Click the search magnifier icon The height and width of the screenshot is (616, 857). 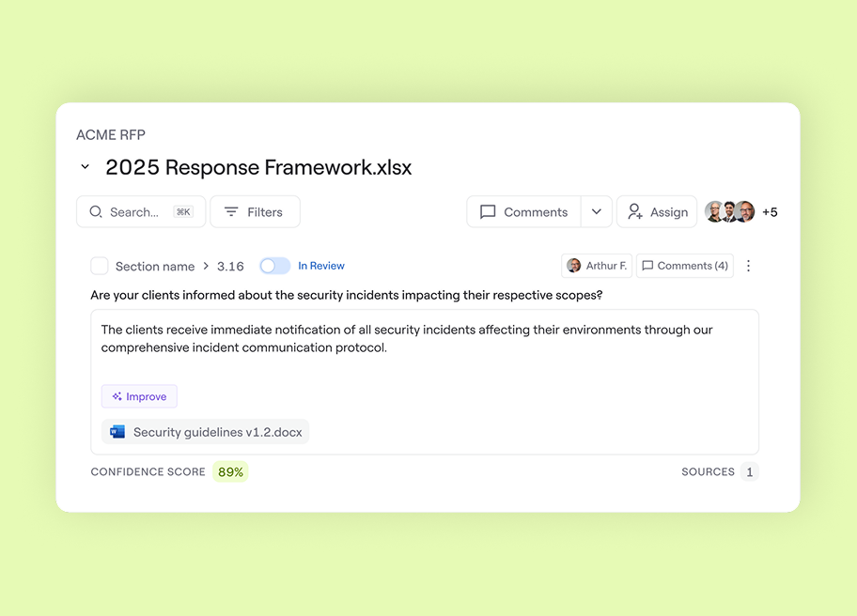coord(96,211)
